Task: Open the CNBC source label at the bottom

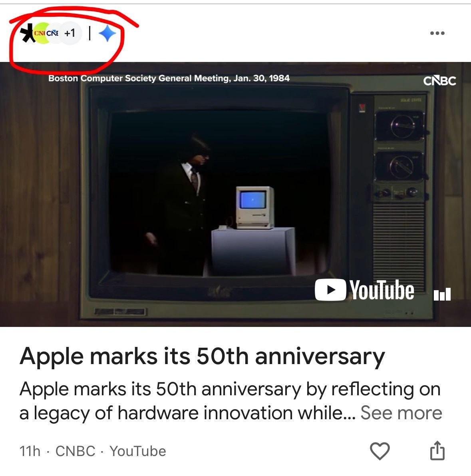Action: [x=75, y=451]
